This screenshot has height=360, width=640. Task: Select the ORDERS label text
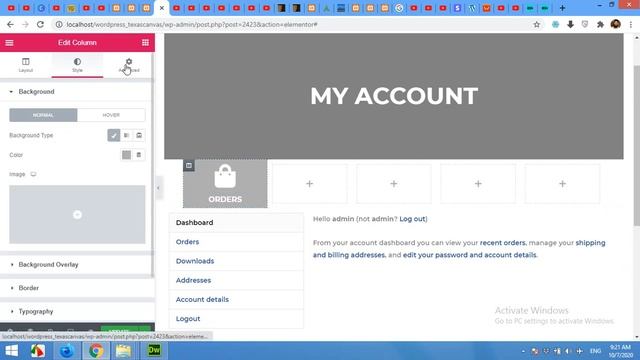(x=225, y=199)
